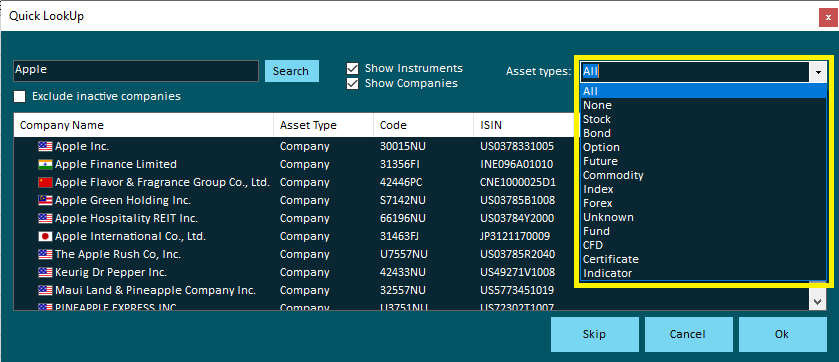Collapse the Asset types dropdown arrow

pyautogui.click(x=818, y=72)
